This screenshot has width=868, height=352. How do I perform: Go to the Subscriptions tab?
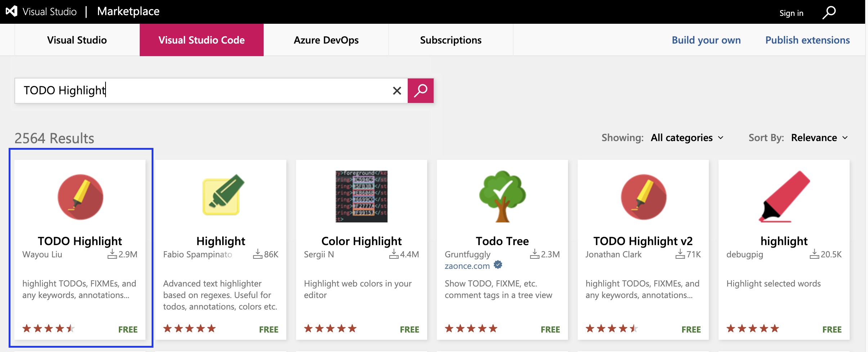(x=451, y=40)
